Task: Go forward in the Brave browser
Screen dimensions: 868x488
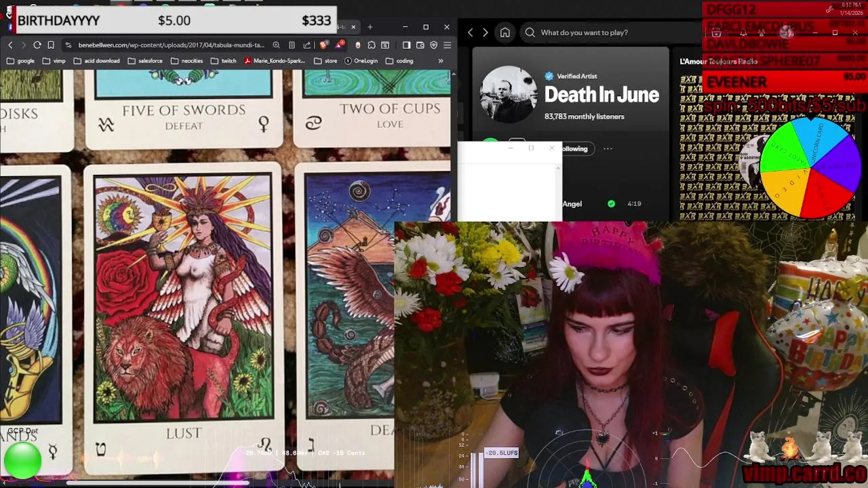Action: (23, 45)
